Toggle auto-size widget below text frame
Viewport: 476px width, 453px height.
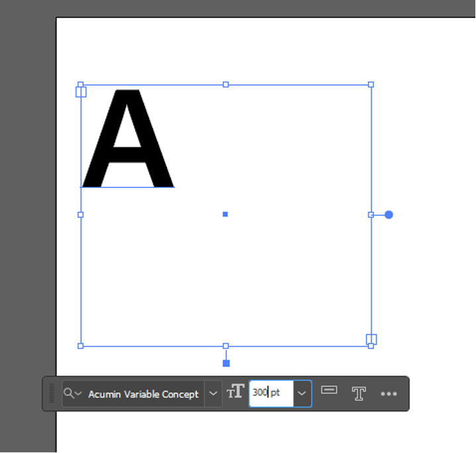[x=226, y=363]
